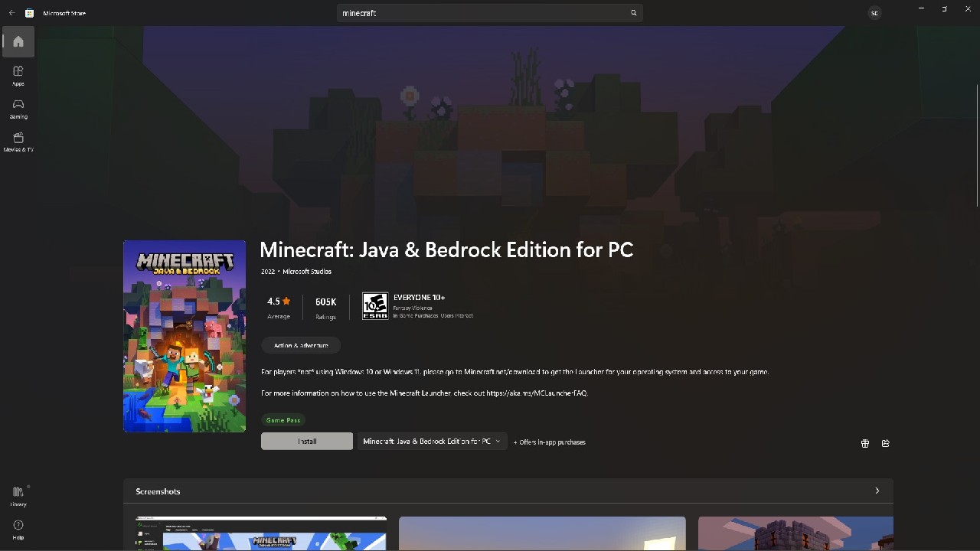This screenshot has width=980, height=551.
Task: Select Home in the sidebar
Action: click(18, 42)
